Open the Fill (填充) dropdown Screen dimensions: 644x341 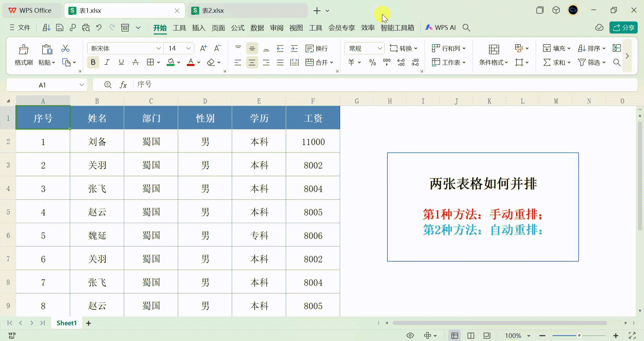click(x=556, y=48)
